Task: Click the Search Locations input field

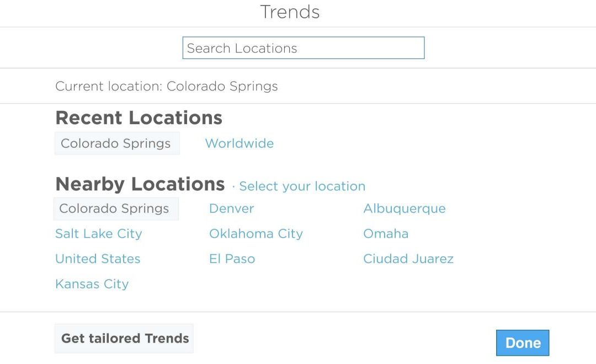Action: click(x=303, y=48)
